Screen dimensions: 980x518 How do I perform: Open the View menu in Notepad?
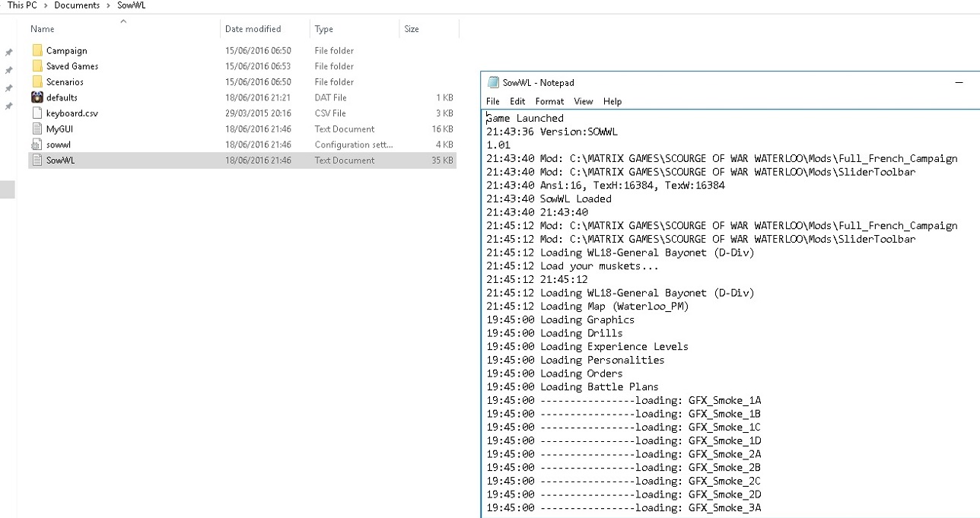[x=584, y=101]
